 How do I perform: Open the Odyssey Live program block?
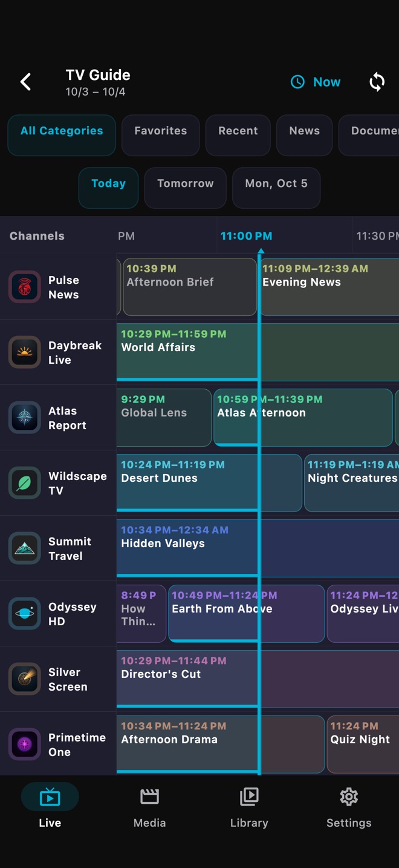tap(363, 614)
